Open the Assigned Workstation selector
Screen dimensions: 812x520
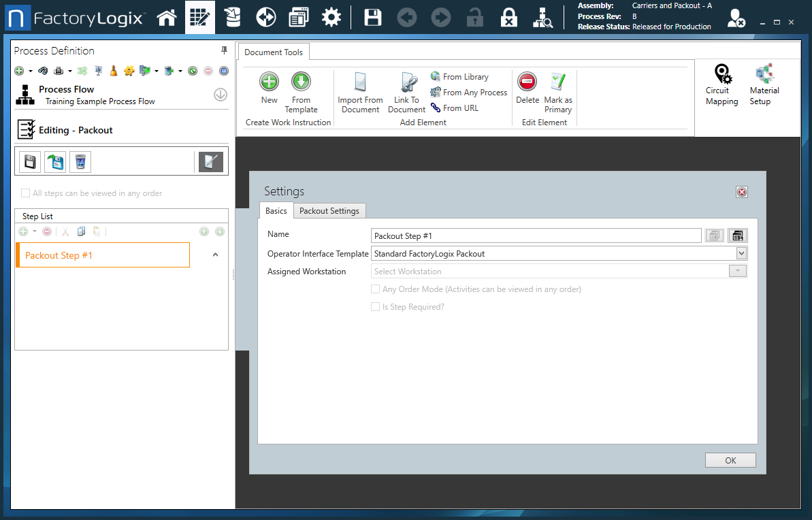click(737, 270)
